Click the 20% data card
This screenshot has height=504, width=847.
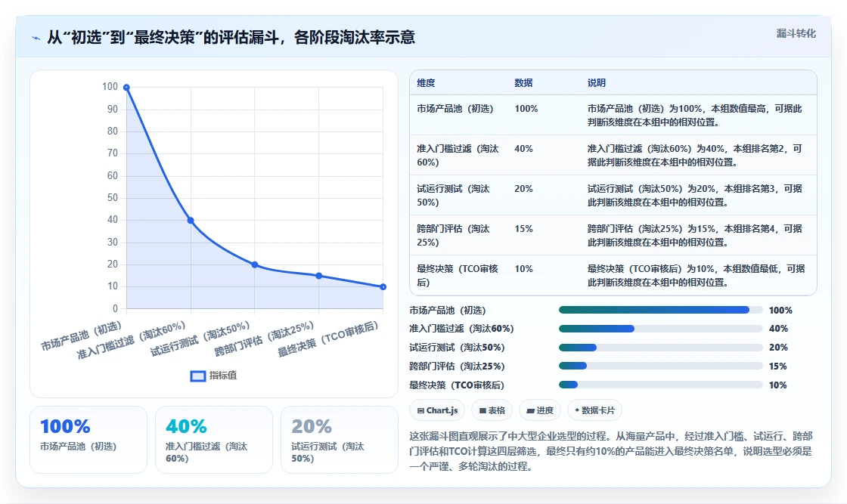340,440
